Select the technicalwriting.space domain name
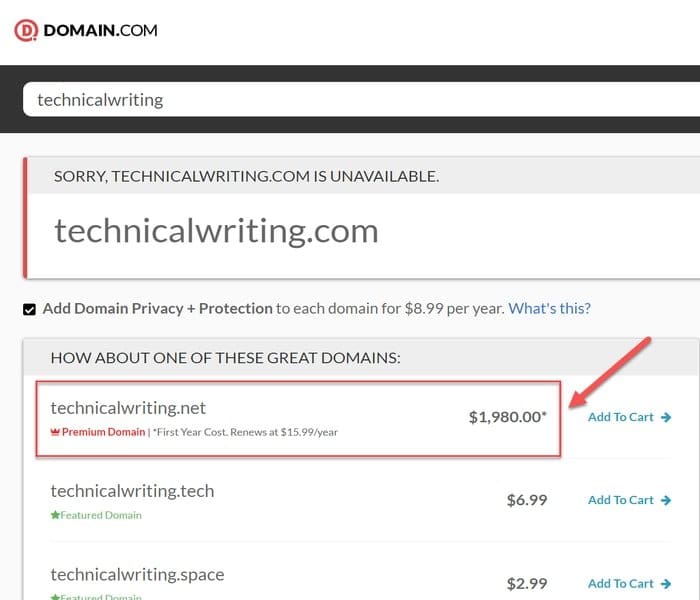The width and height of the screenshot is (700, 600). coord(137,574)
